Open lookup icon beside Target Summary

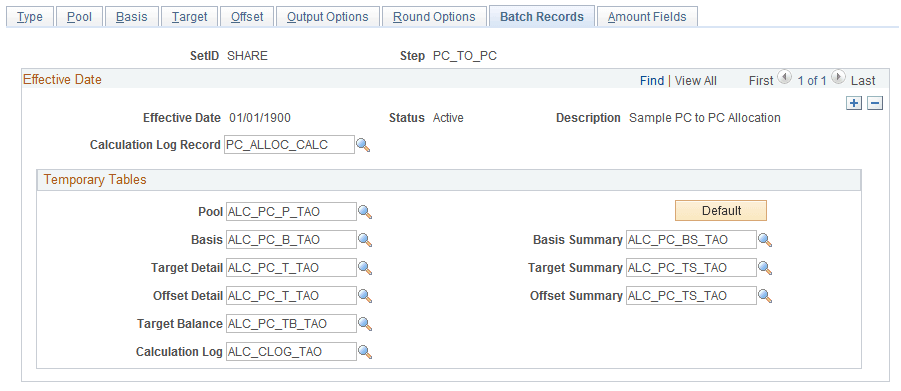pos(765,268)
